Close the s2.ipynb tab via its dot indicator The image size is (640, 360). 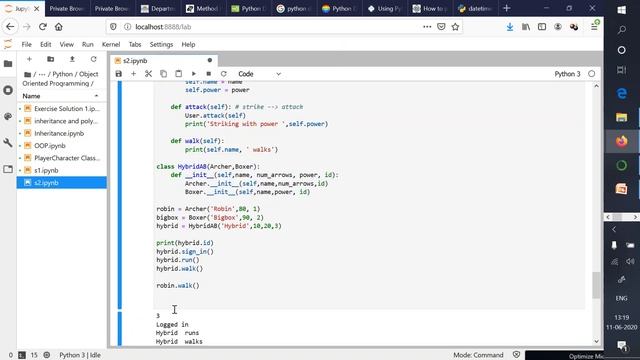(210, 60)
